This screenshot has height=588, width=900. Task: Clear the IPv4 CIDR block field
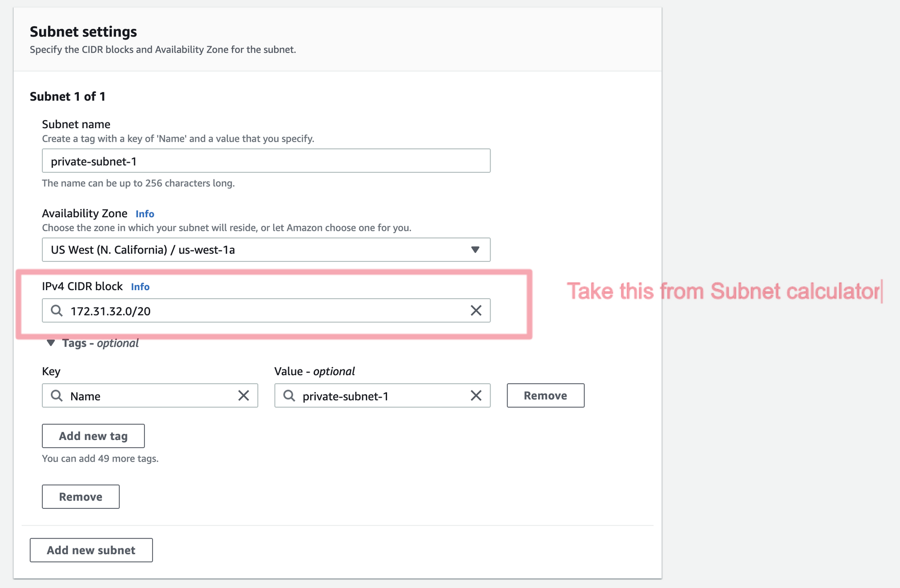(x=476, y=310)
